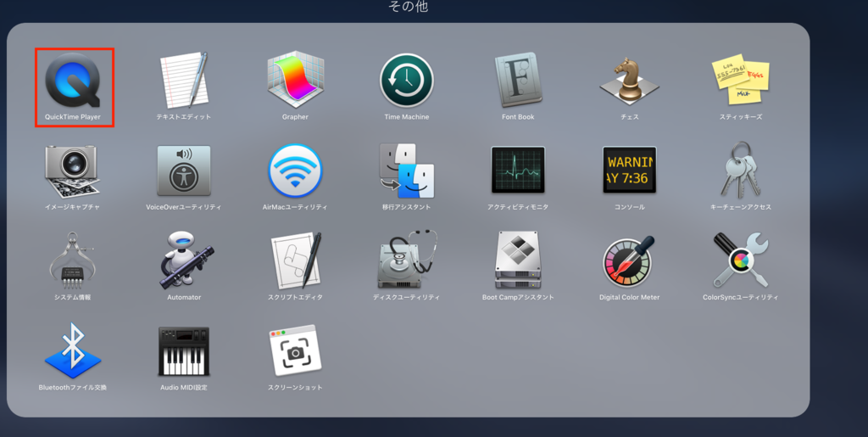Launch the スクリーンショット app icon
The image size is (868, 437).
pyautogui.click(x=295, y=350)
